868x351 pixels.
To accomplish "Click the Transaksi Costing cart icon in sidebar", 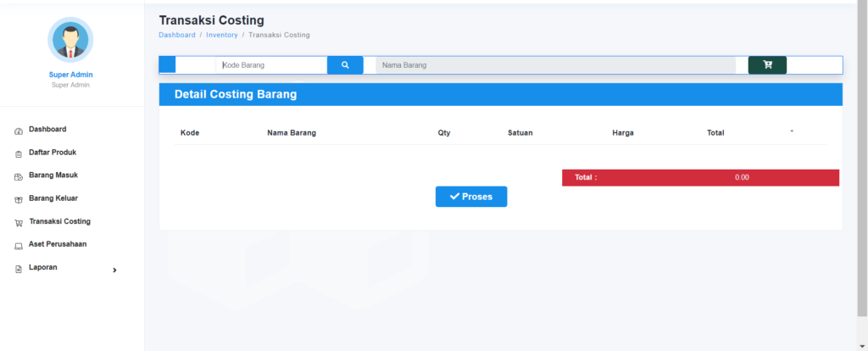I will click(x=19, y=223).
